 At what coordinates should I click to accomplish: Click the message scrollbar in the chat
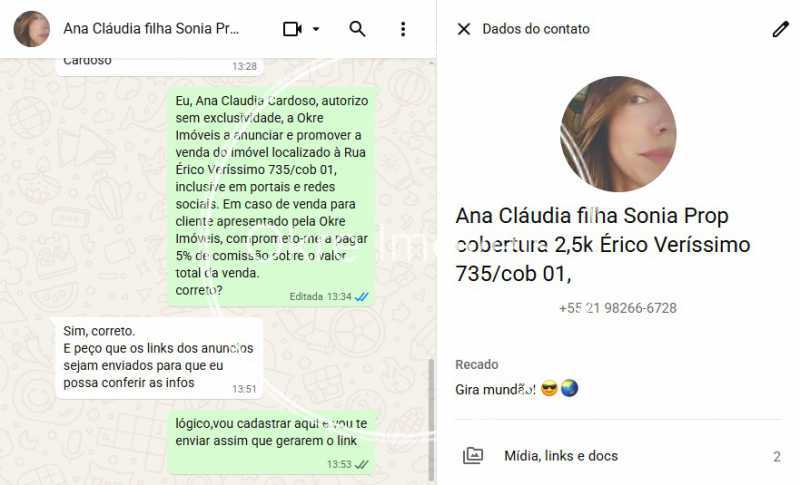pos(431,420)
